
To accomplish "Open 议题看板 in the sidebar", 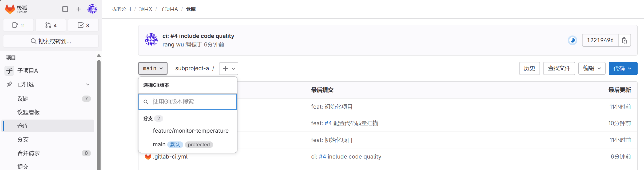I will (29, 112).
